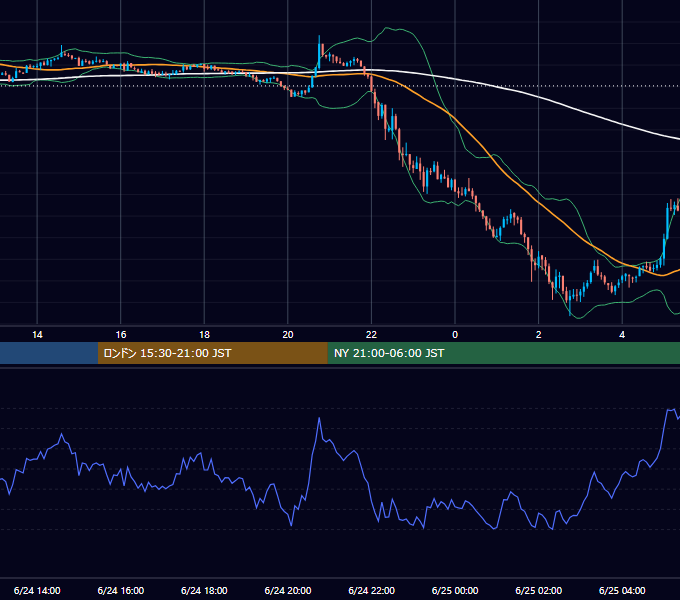Select the ロンドン 15:30-21:00 JST session band

(x=212, y=353)
